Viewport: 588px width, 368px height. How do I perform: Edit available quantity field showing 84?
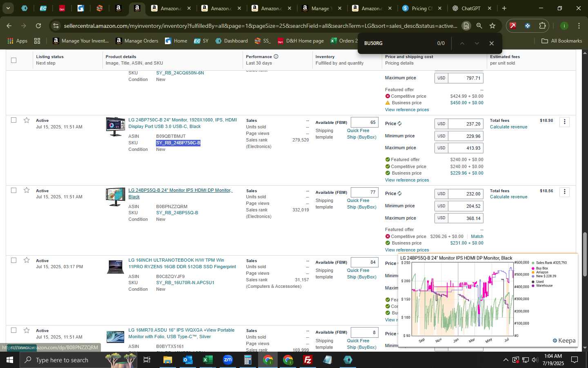[x=365, y=262]
